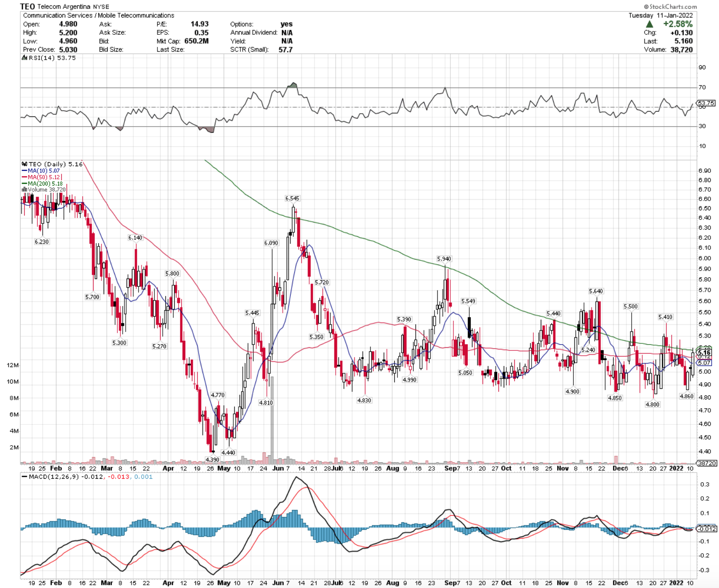Click the RSI 70 overbought level label
Image resolution: width=719 pixels, height=588 pixels.
702,87
